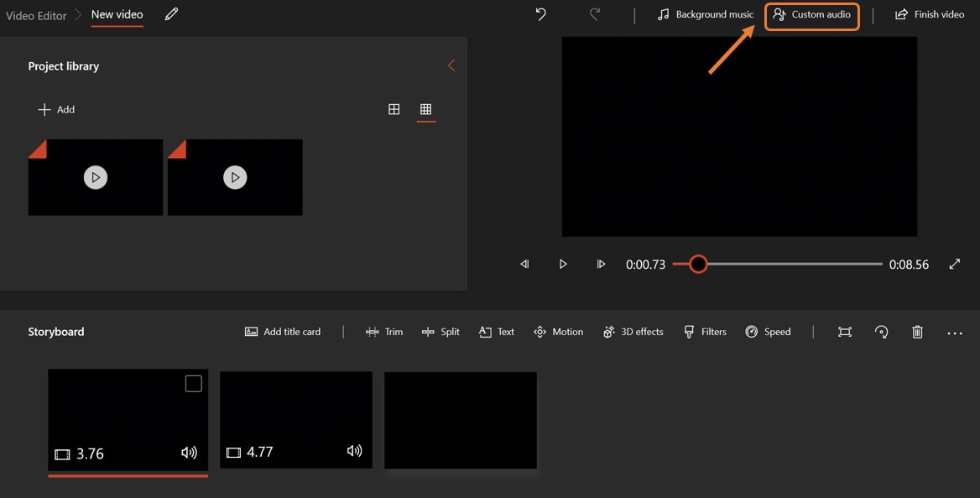Open the Custom audio panel
Image resolution: width=980 pixels, height=498 pixels.
tap(812, 15)
